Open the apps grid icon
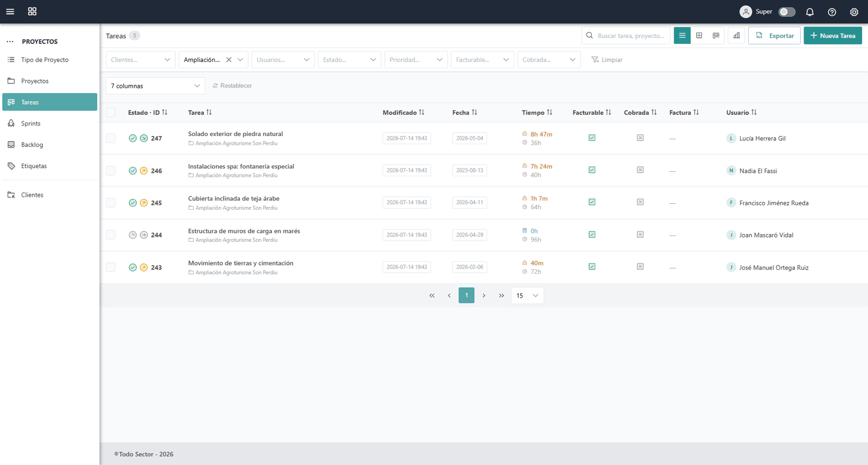Image resolution: width=868 pixels, height=465 pixels. (x=32, y=11)
